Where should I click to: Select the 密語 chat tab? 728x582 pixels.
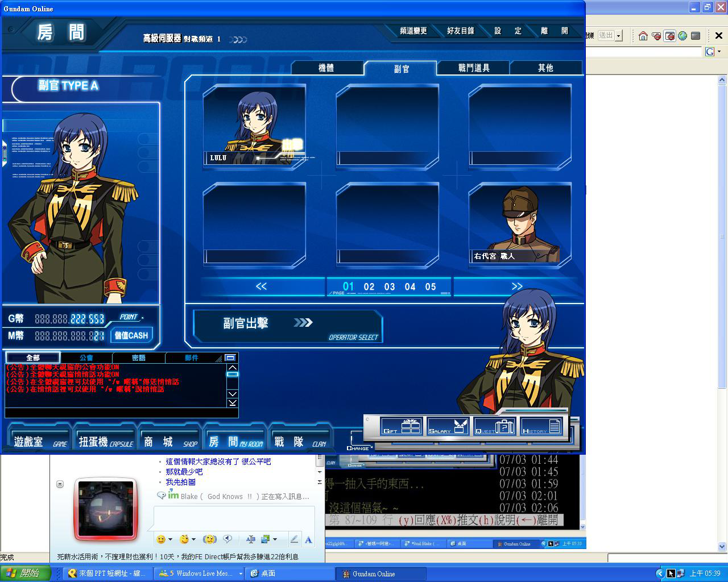pyautogui.click(x=139, y=357)
